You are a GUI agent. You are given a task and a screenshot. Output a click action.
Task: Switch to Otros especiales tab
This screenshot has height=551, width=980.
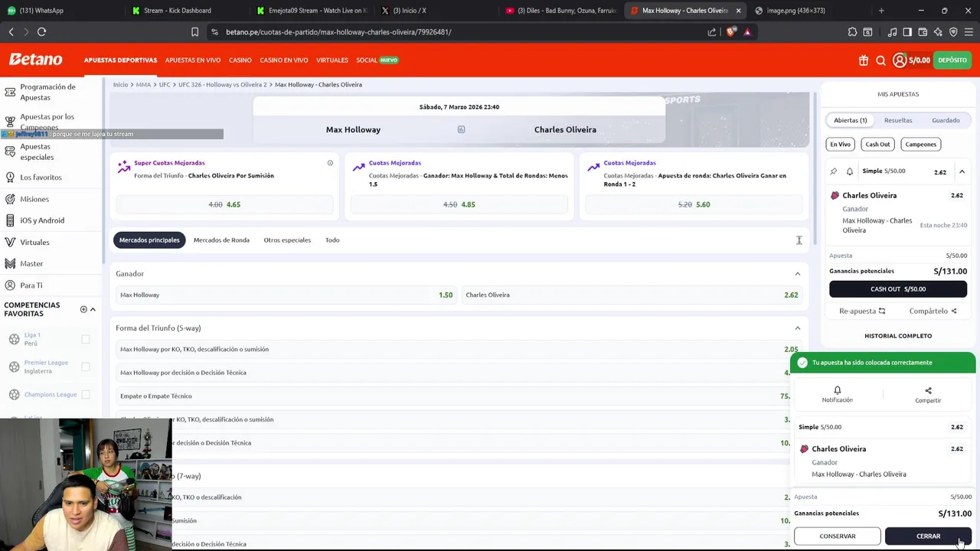287,240
